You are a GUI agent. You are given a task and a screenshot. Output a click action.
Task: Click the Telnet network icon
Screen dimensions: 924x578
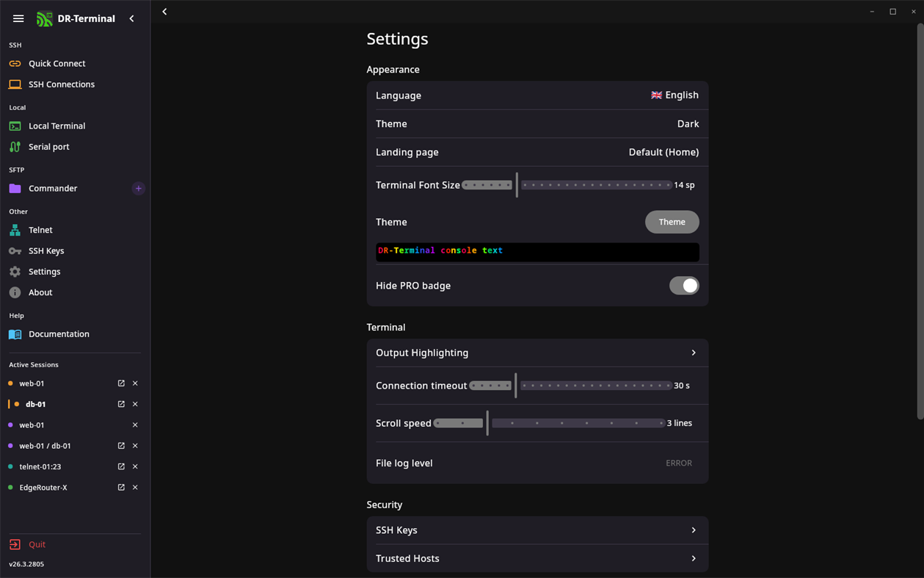[15, 230]
